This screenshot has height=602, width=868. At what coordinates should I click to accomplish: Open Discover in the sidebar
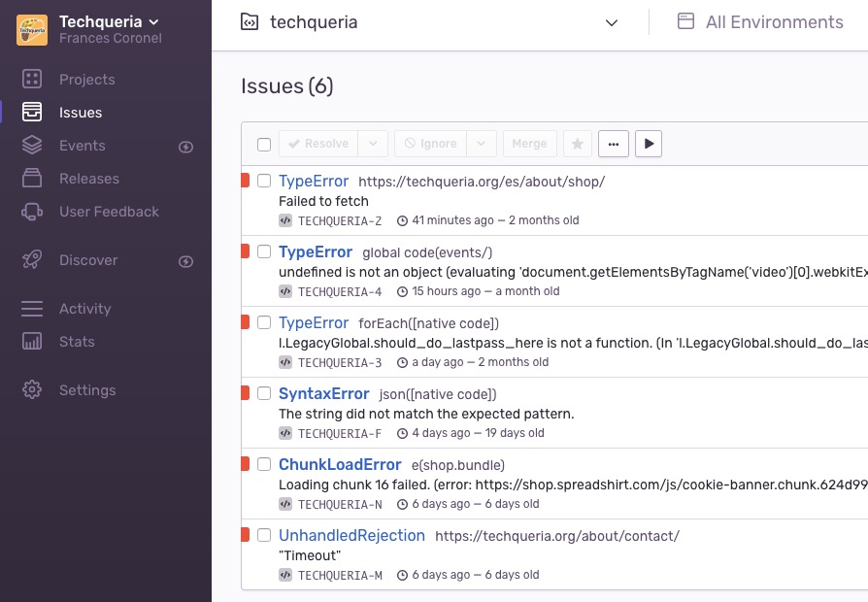click(88, 260)
